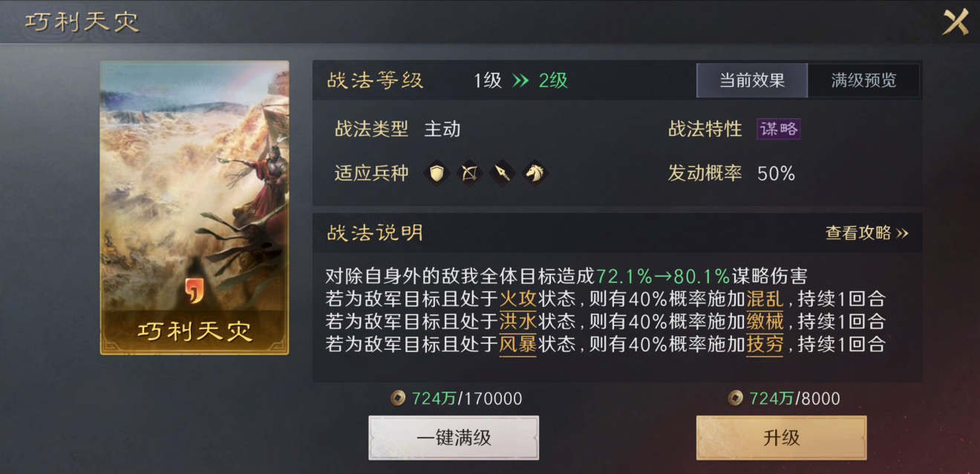Select the spear troop type icon

click(502, 174)
